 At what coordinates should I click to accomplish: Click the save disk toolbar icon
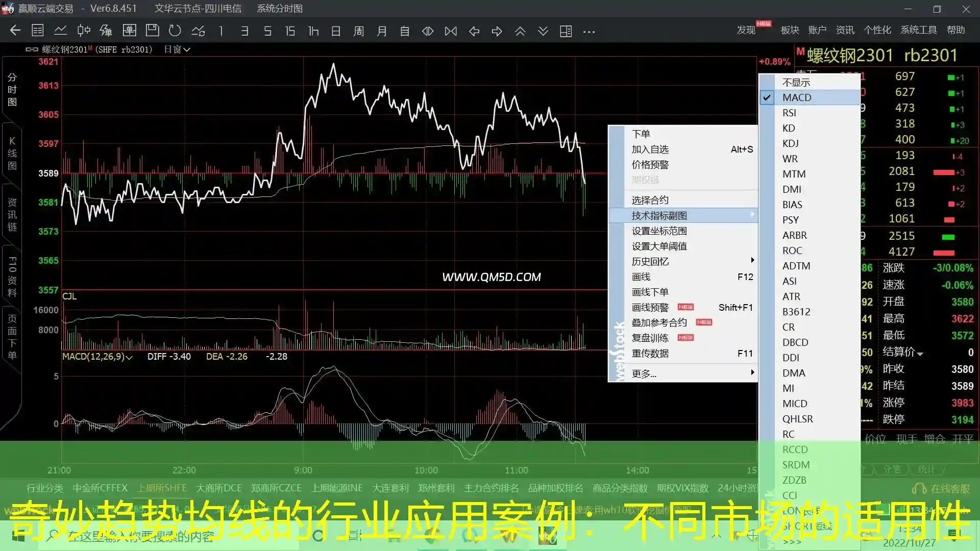point(152,31)
